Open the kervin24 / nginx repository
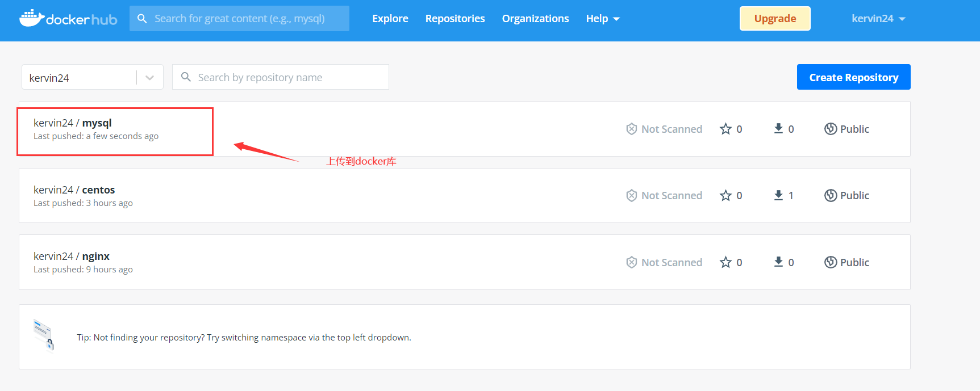Image resolution: width=980 pixels, height=391 pixels. point(72,257)
